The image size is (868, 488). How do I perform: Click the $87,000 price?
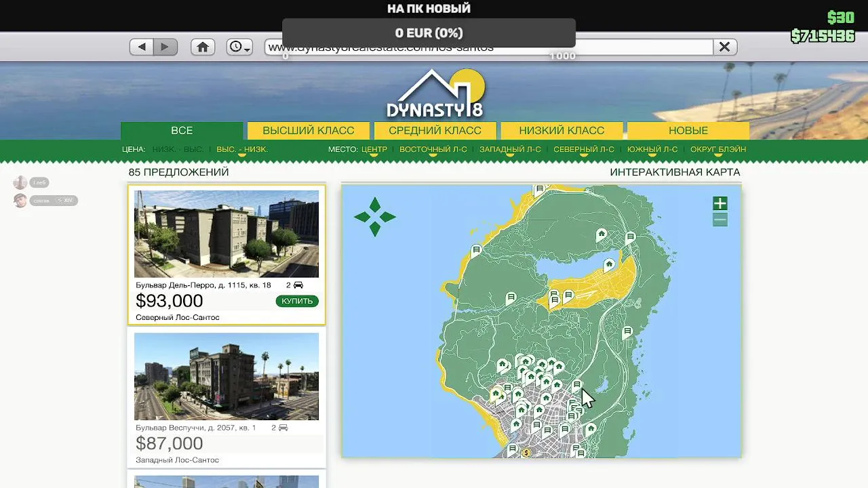170,443
